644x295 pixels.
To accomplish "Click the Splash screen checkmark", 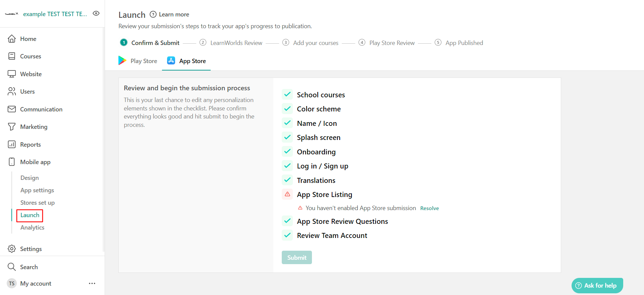I will point(287,137).
